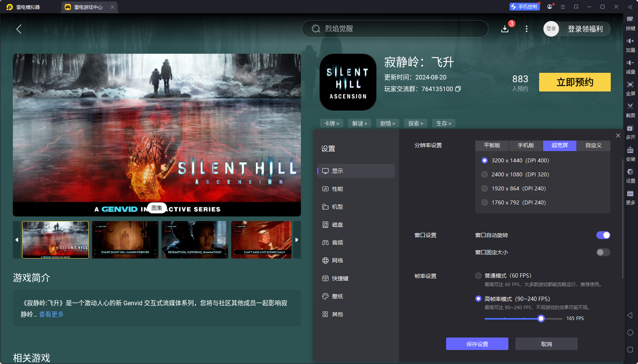Click the 保存设置 button

coord(477,344)
